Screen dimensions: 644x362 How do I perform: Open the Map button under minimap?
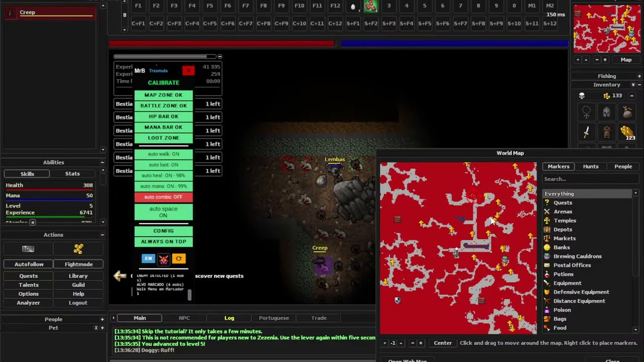coord(626,59)
